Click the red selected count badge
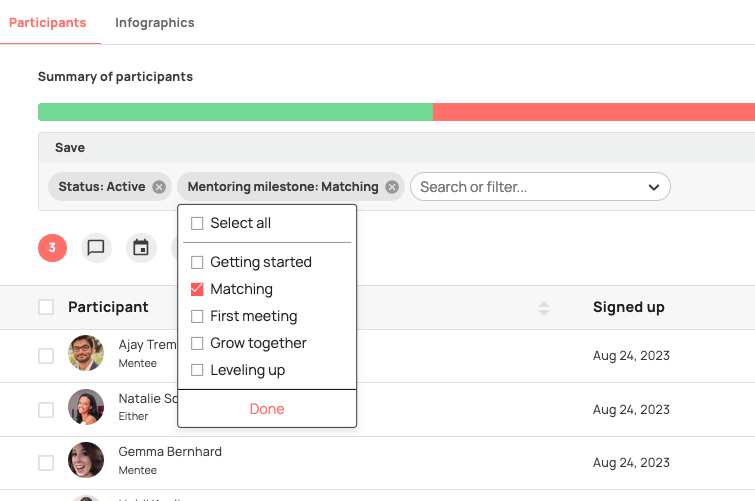The image size is (755, 501). coord(52,247)
